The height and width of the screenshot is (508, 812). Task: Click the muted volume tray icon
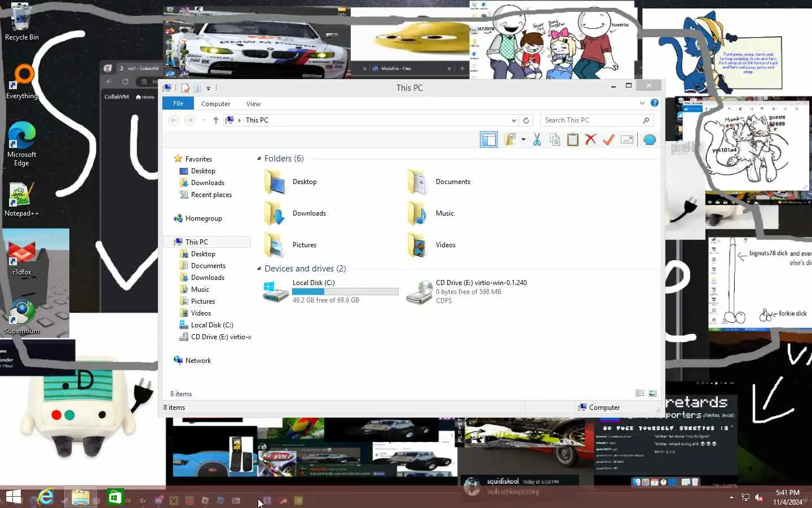click(x=759, y=497)
